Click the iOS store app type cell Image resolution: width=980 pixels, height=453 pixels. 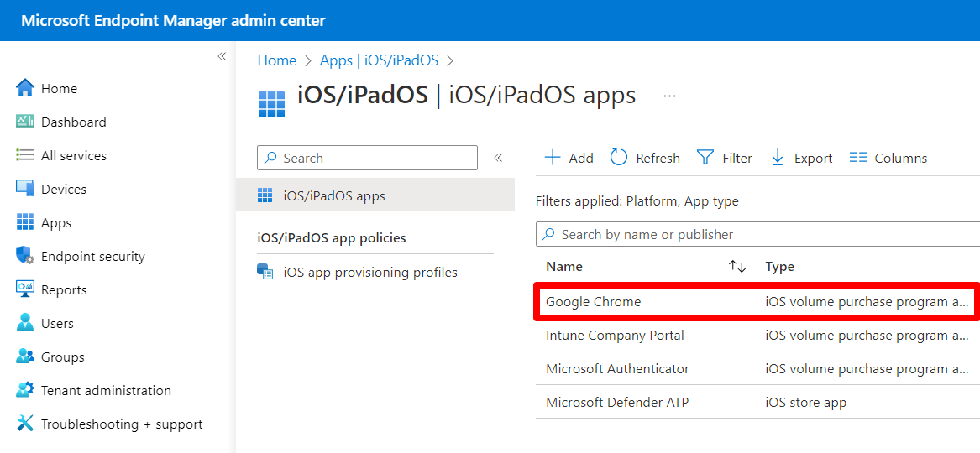[805, 403]
